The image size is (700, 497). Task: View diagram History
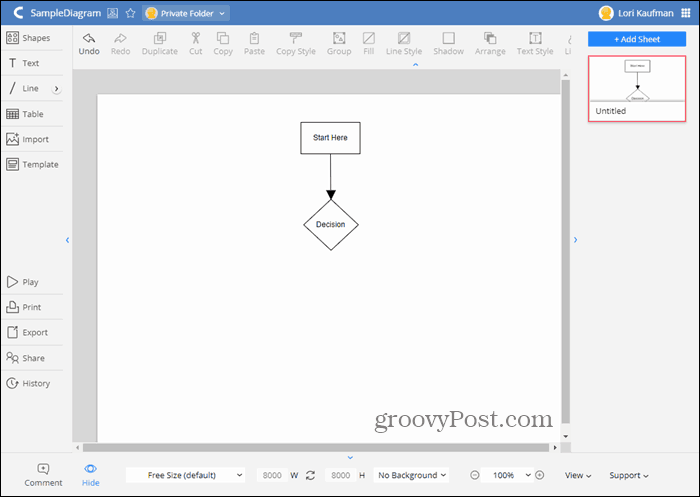(28, 383)
